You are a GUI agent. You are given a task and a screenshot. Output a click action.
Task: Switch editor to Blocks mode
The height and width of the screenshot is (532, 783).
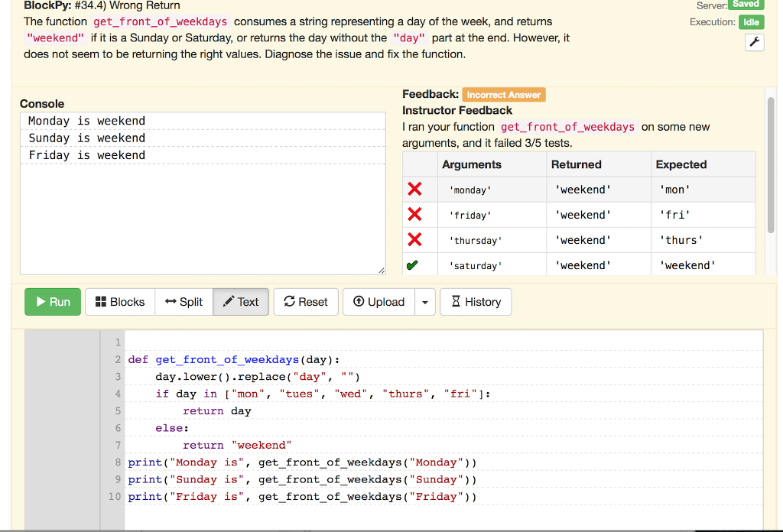point(119,301)
